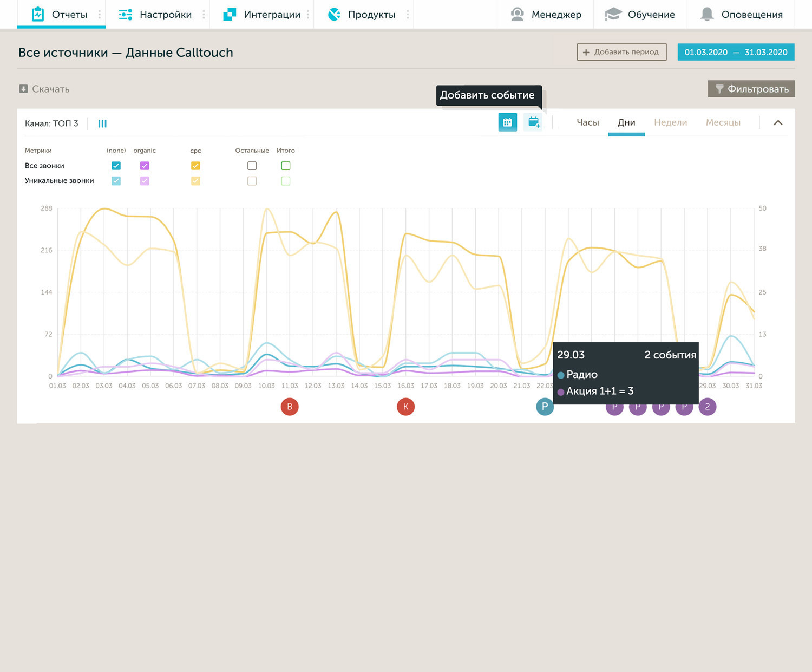Image resolution: width=812 pixels, height=672 pixels.
Task: Open date range 01.03.2020 — 31.03.2020 picker
Action: (736, 52)
